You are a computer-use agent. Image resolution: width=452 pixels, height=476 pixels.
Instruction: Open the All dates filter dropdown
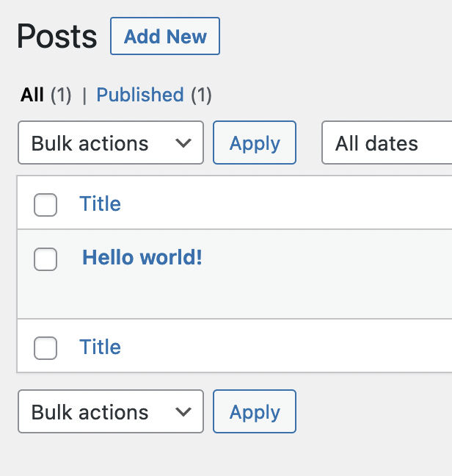pos(387,143)
